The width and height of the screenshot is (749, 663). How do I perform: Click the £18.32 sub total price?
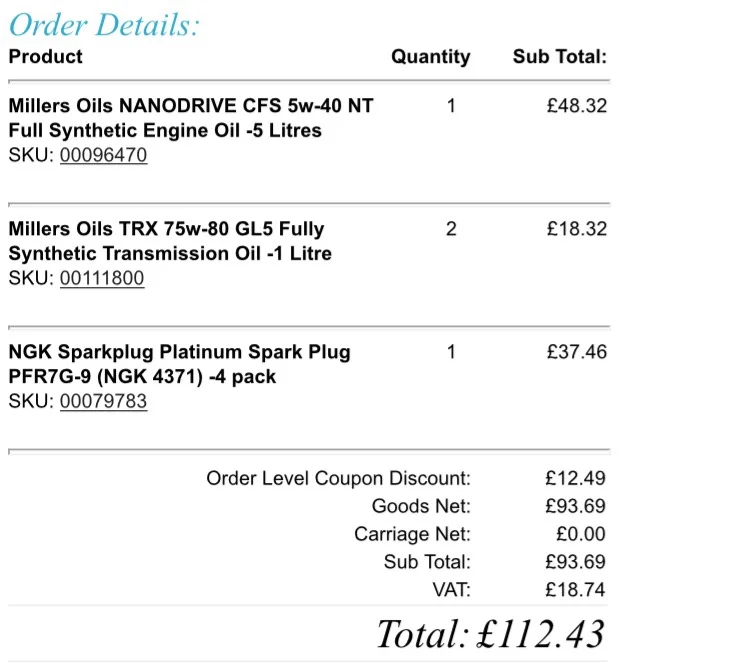[x=577, y=229]
